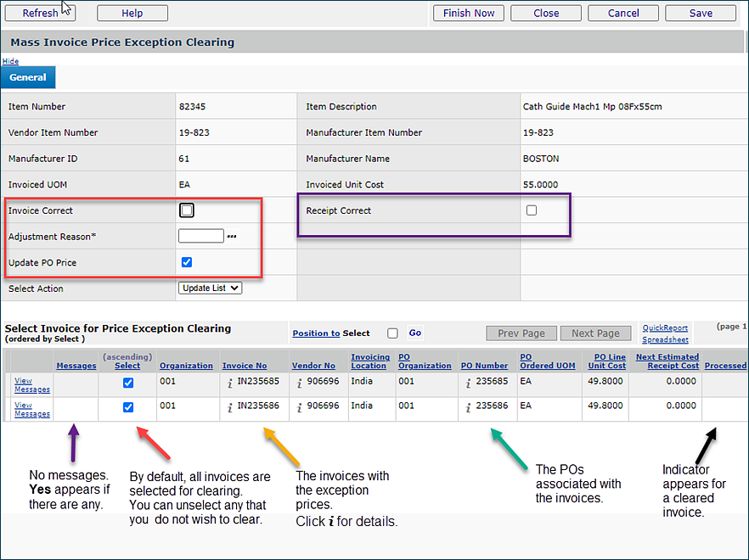
Task: Open info icon for PO number 235685
Action: tap(467, 382)
